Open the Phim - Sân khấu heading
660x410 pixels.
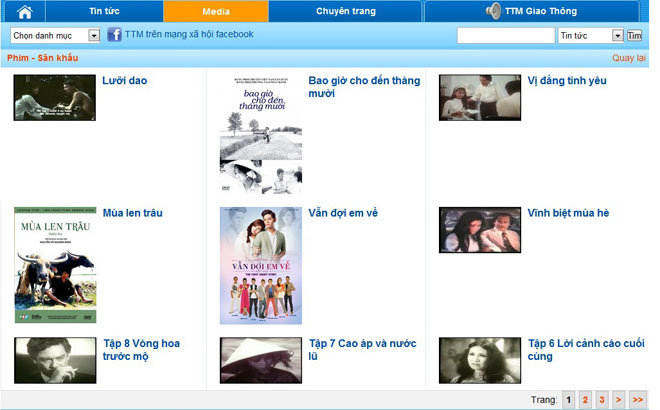43,58
